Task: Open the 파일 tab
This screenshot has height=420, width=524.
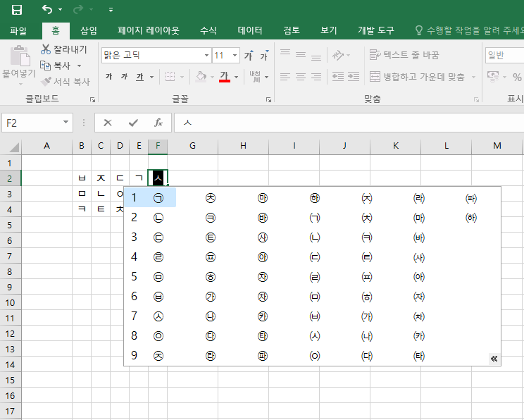Action: pos(18,31)
